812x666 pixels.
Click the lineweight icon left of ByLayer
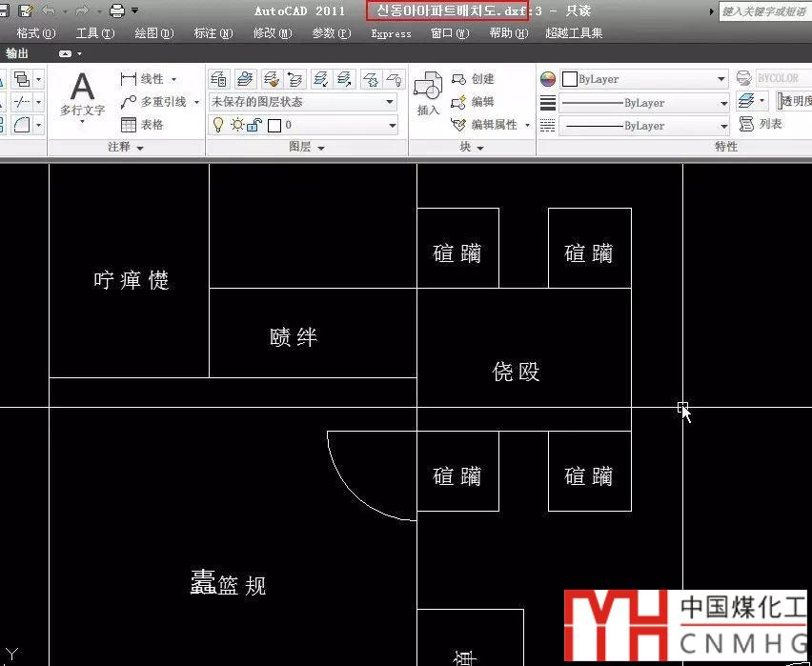[548, 103]
